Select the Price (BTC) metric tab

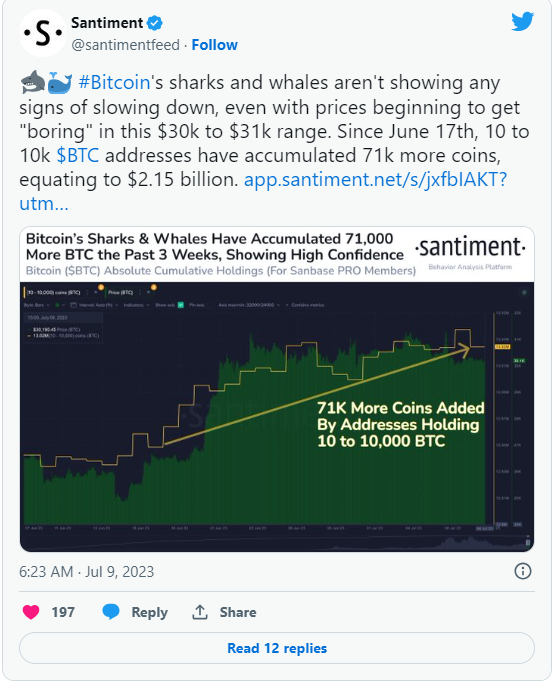click(x=128, y=292)
